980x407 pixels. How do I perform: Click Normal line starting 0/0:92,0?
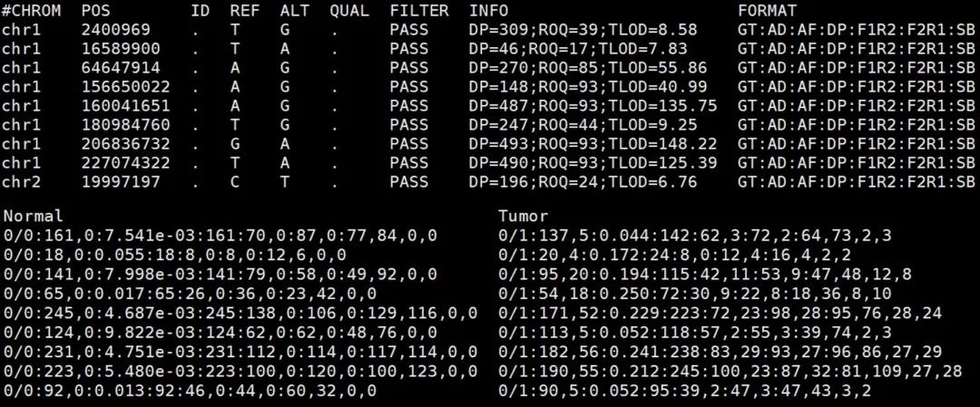tap(190, 391)
